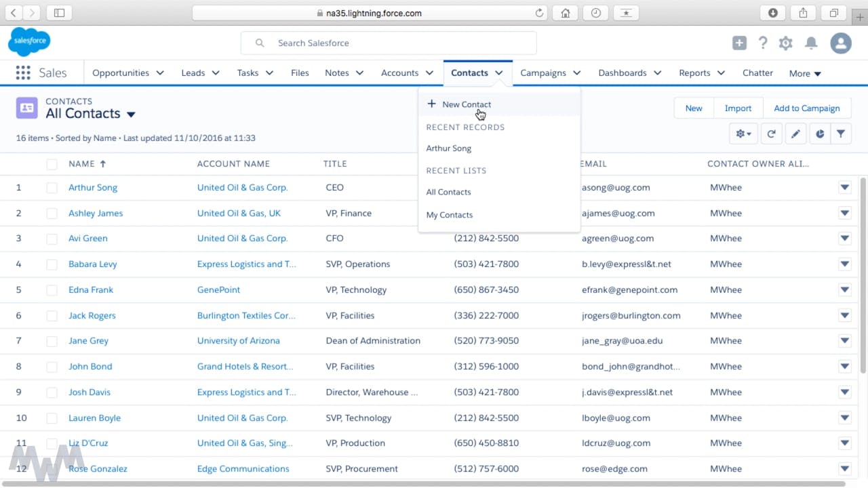
Task: Open the More navigation dropdown
Action: (805, 74)
